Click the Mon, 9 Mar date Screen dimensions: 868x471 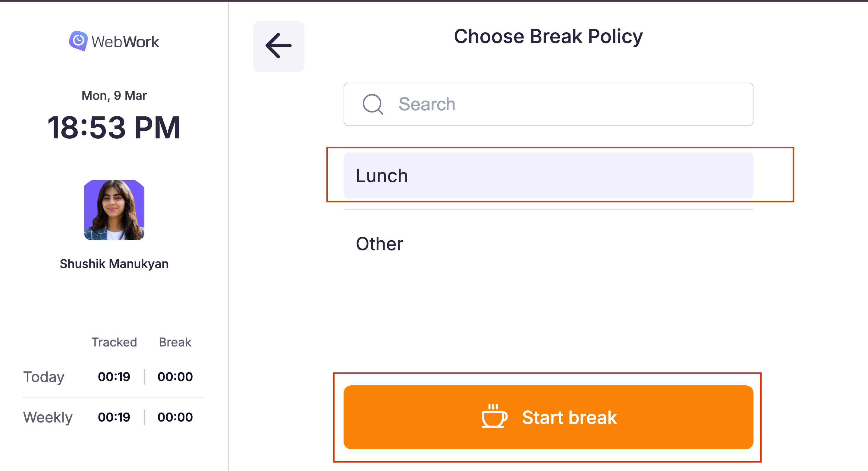(x=114, y=95)
